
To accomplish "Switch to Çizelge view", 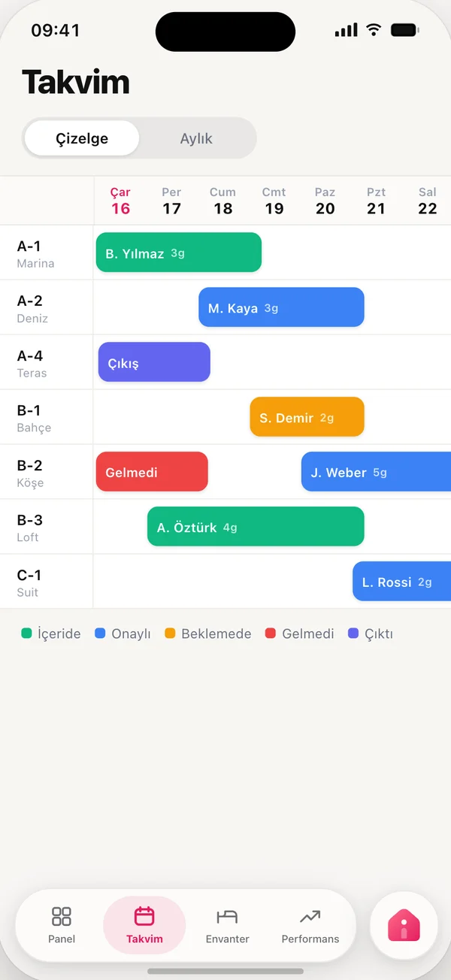I will (82, 138).
